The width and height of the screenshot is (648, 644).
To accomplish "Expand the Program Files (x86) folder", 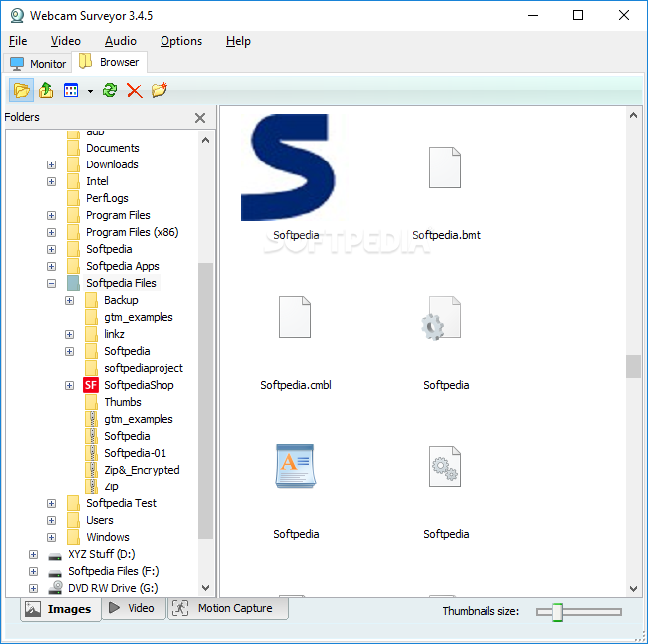I will pos(51,232).
